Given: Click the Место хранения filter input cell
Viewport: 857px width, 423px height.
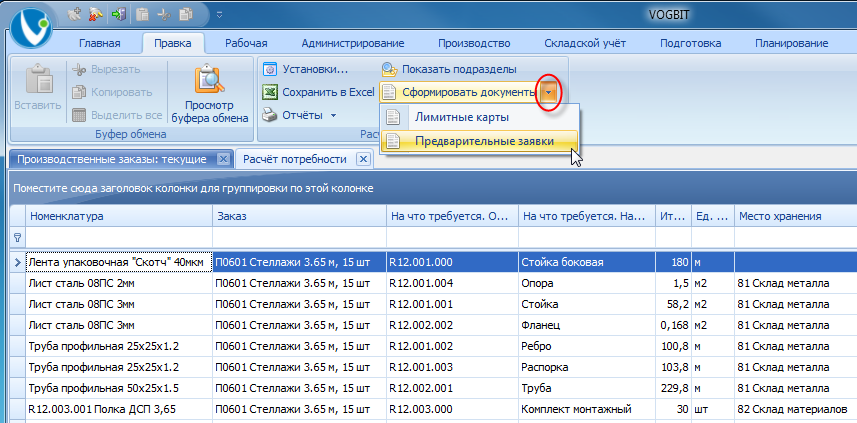Looking at the screenshot, I should (x=796, y=238).
